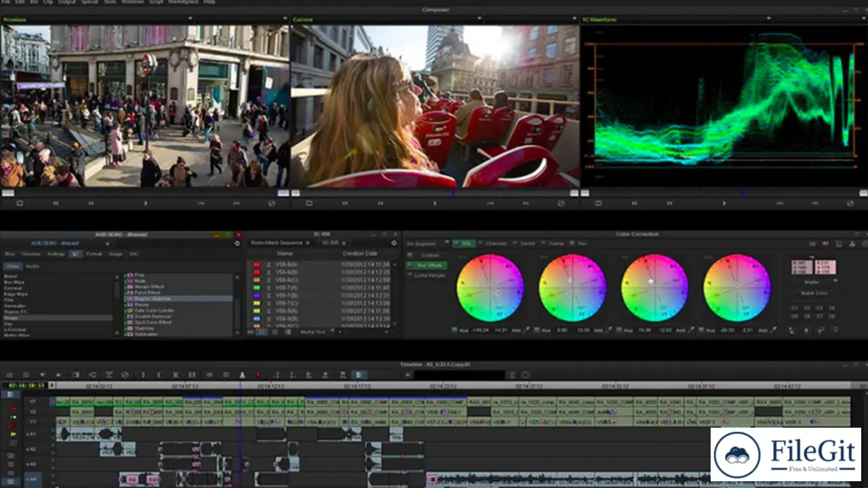Switch to the Audio effects tab
This screenshot has height=488, width=868.
33,266
